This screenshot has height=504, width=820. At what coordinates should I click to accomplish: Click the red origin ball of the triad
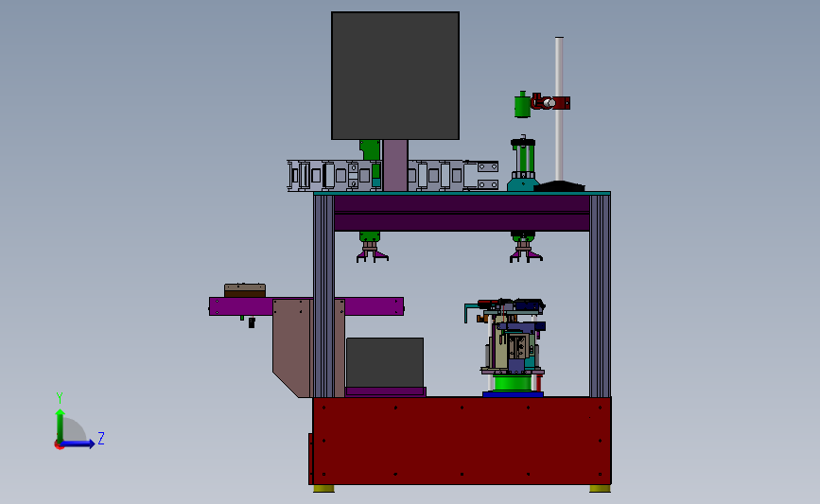click(59, 445)
